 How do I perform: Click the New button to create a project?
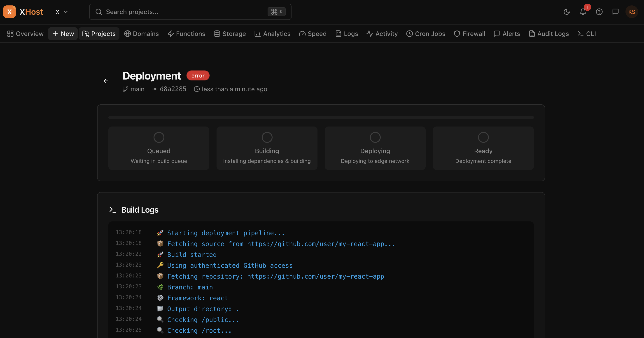coord(63,33)
